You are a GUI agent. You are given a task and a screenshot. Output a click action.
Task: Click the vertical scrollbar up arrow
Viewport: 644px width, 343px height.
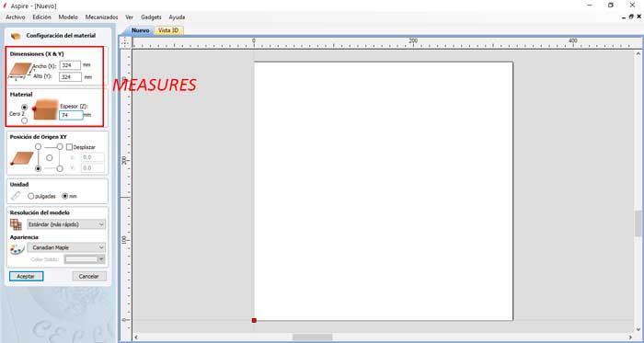(x=638, y=53)
